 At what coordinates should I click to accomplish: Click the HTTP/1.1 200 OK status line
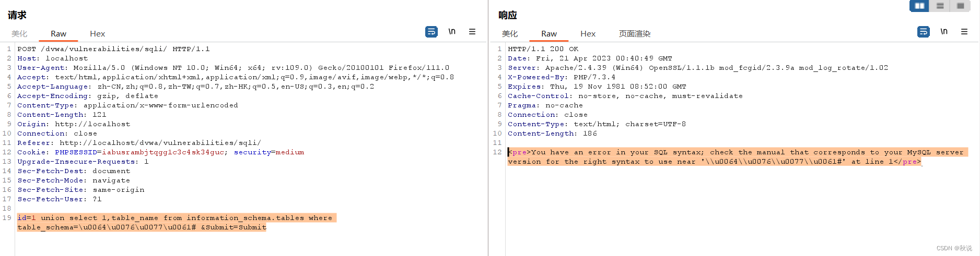[x=543, y=49]
